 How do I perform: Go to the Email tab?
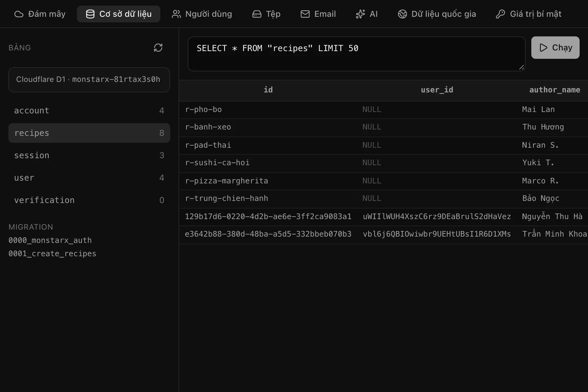[318, 14]
